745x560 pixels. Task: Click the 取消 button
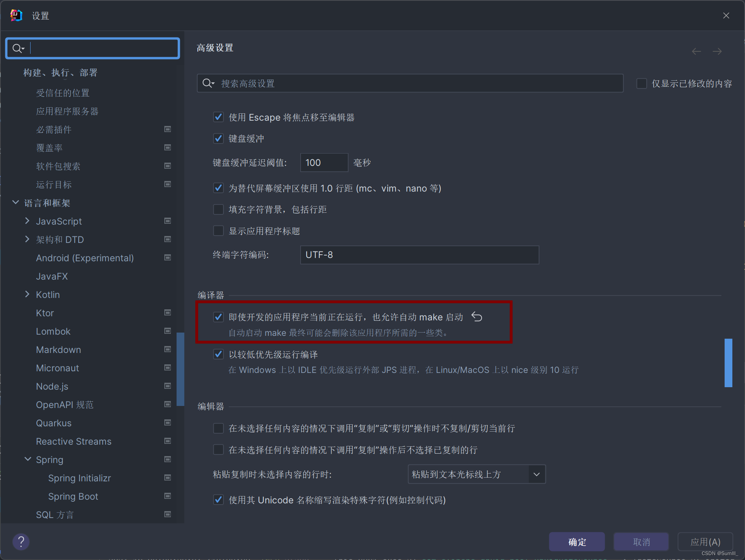641,542
